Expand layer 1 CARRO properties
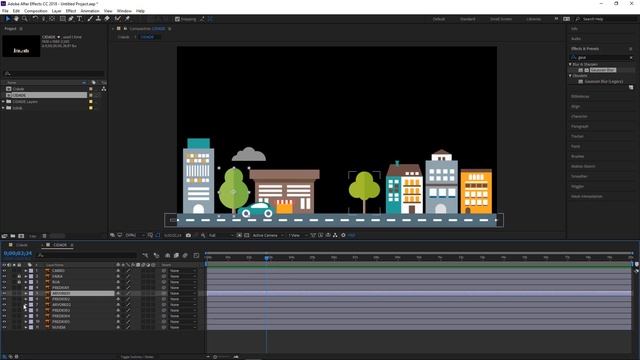Viewport: 640px width, 360px height. coord(26,271)
